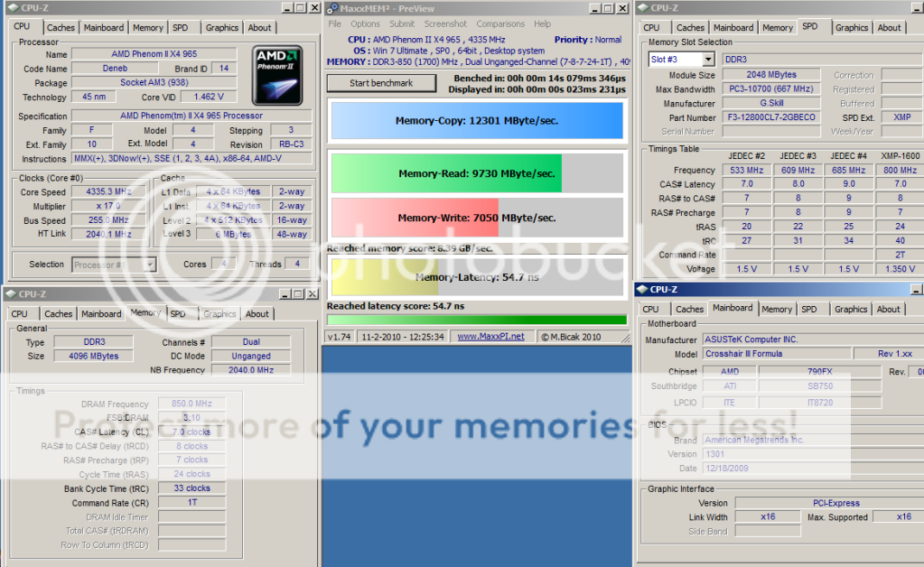Open the Comparisons menu in MaxxMEM

[500, 24]
